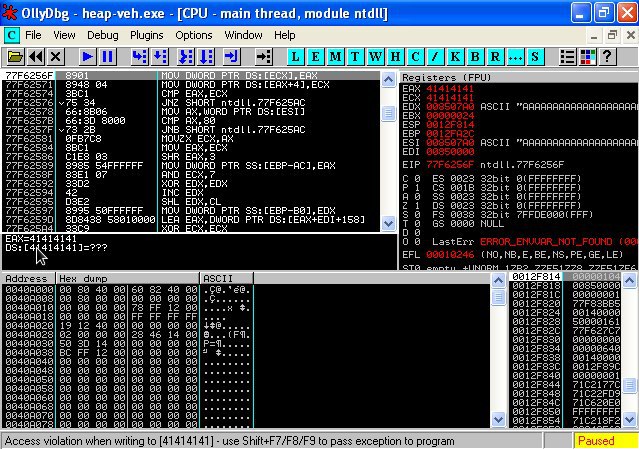Click the Trace over toolbar icon
639x449 pixels.
206,57
